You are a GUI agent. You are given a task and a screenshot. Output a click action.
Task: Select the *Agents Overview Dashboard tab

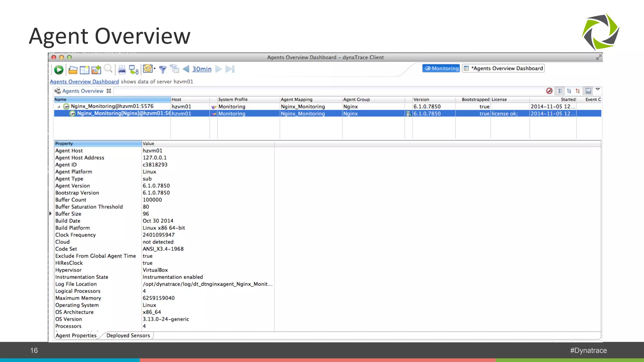point(503,68)
